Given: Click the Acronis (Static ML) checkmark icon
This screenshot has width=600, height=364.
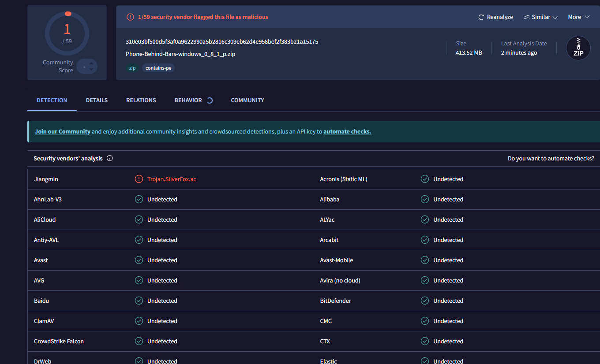Looking at the screenshot, I should pos(425,179).
